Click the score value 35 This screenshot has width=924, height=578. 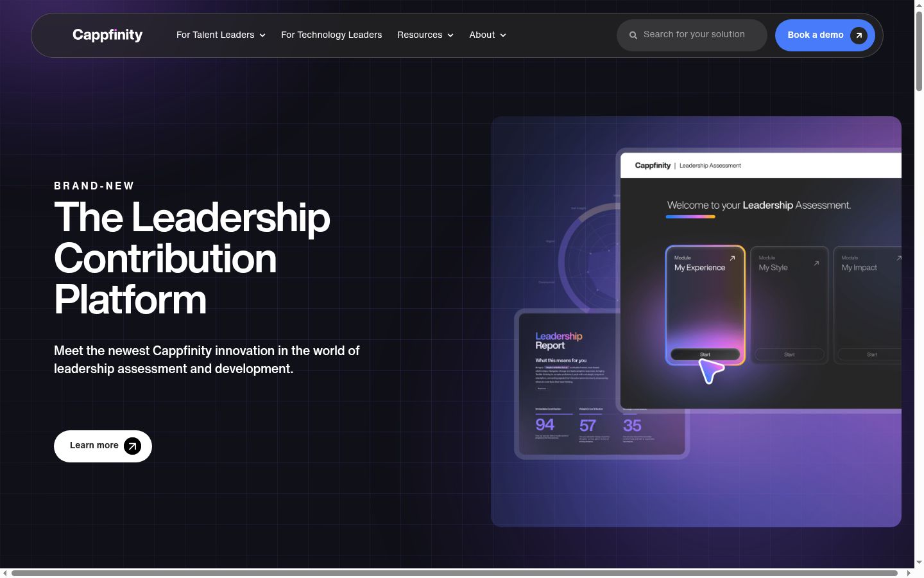tap(632, 425)
